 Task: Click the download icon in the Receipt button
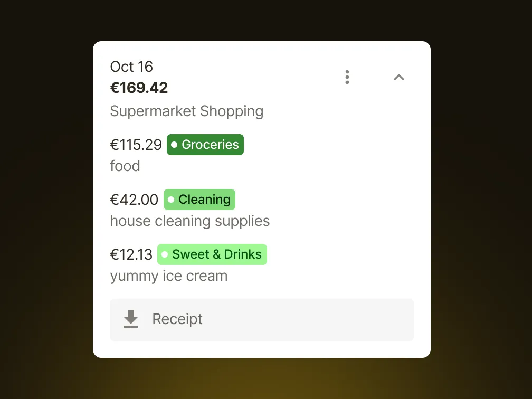130,319
